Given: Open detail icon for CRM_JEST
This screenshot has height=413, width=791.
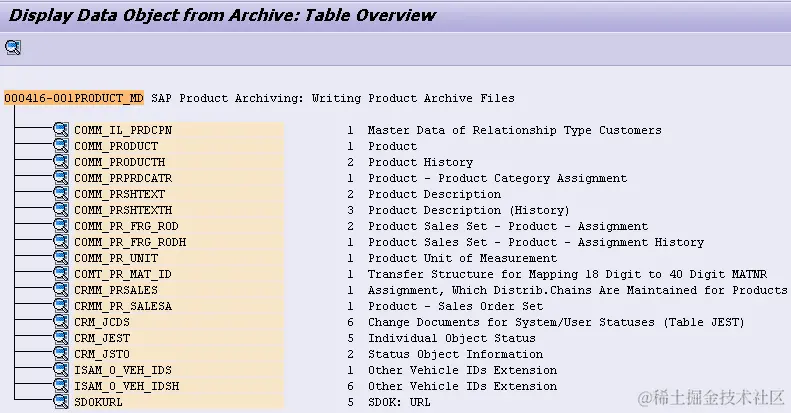Looking at the screenshot, I should click(x=61, y=337).
